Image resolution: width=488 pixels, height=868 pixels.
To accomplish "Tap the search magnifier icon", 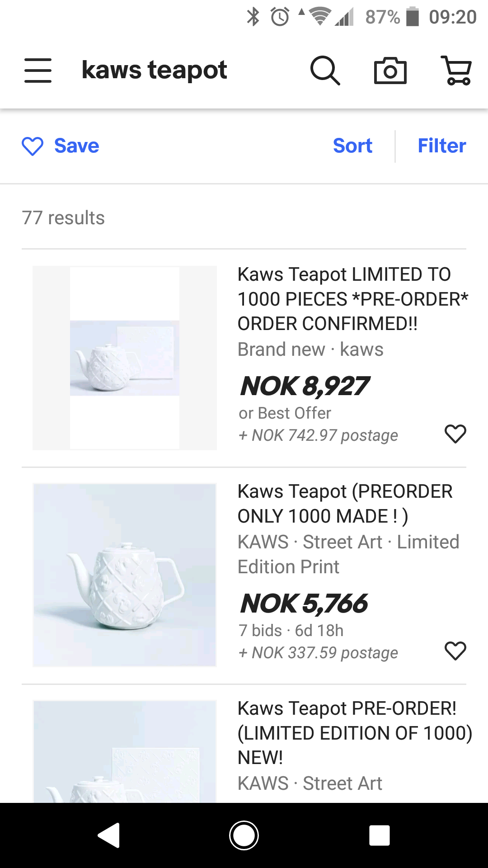I will click(x=325, y=71).
